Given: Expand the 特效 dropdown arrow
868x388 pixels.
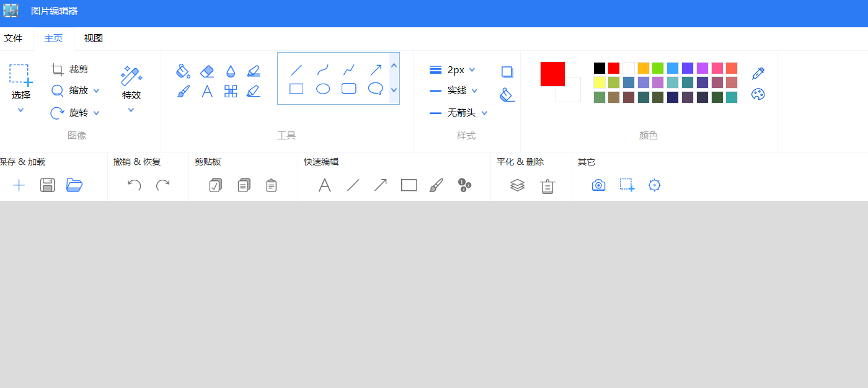Looking at the screenshot, I should [131, 110].
